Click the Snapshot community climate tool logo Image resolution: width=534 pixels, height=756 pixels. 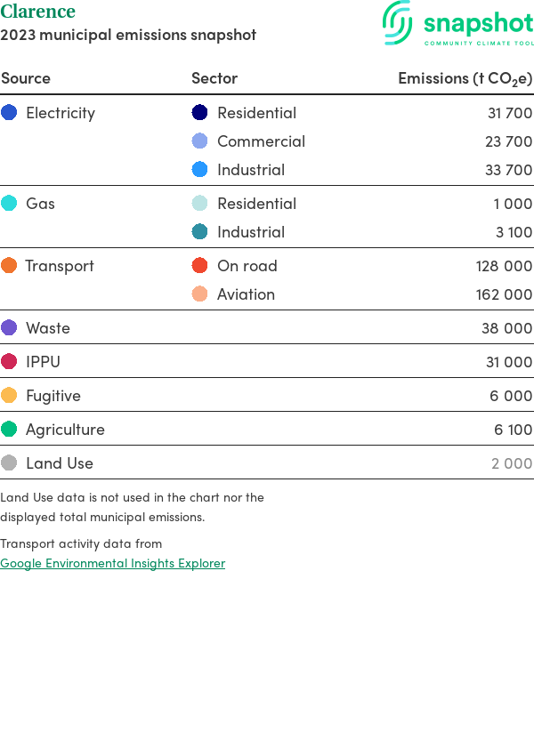click(458, 24)
